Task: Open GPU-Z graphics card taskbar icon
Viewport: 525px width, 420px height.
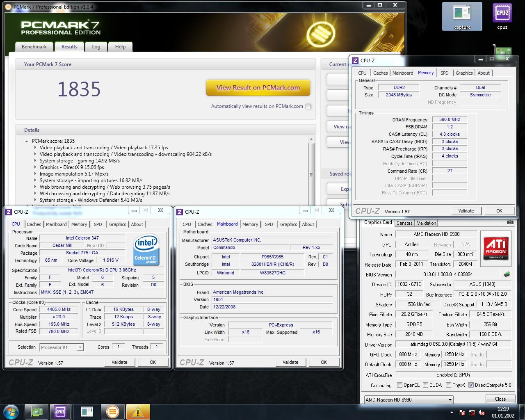Action: pos(37,411)
